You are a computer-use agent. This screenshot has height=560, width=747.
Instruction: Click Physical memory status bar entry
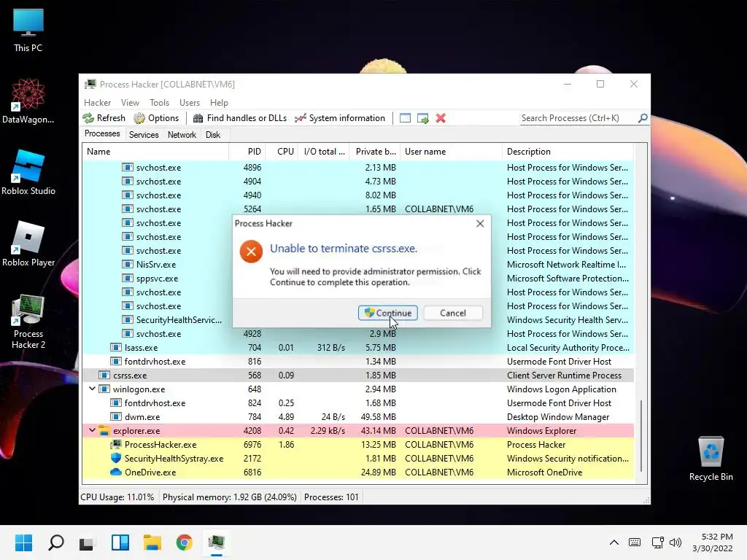pyautogui.click(x=229, y=497)
